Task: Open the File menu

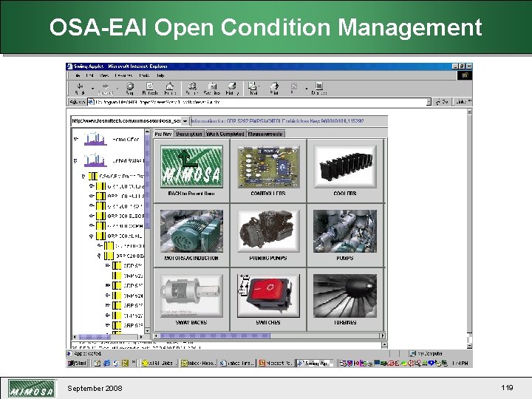Action: (78, 75)
